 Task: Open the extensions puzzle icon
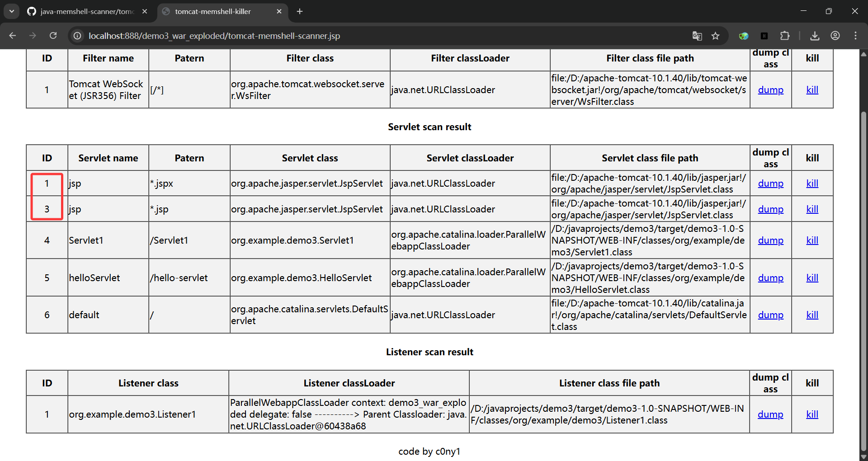[785, 36]
